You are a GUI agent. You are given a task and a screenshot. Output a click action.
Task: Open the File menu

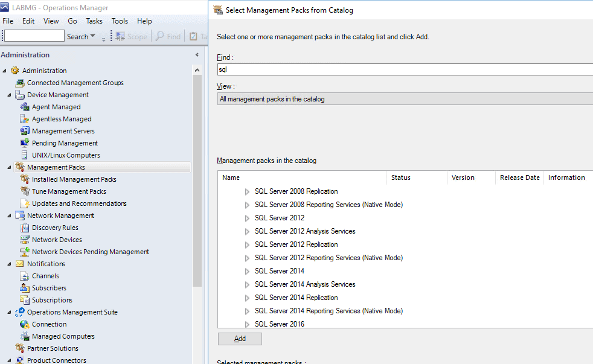click(8, 21)
